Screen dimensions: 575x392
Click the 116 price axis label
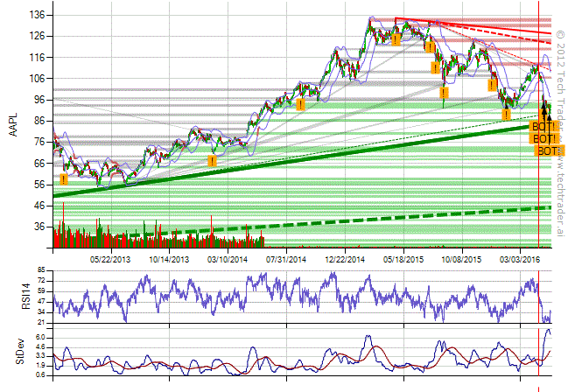[x=37, y=57]
